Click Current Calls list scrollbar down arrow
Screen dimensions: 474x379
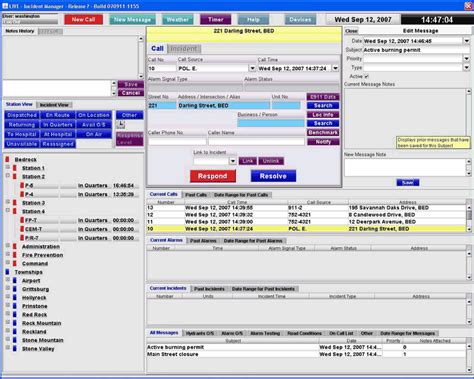[x=469, y=229]
